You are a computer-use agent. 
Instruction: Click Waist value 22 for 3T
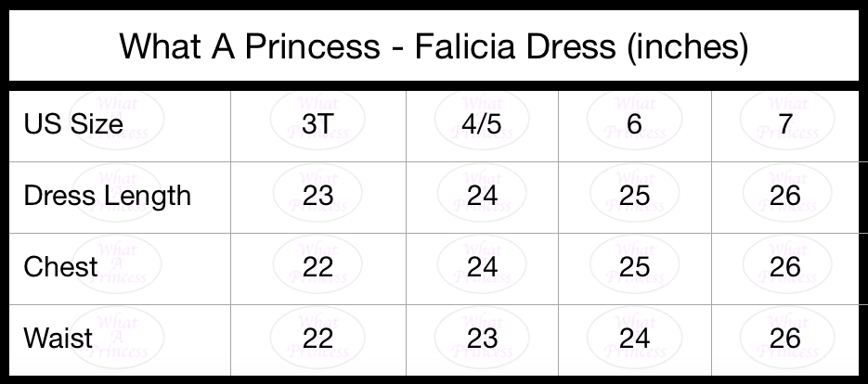[x=317, y=338]
